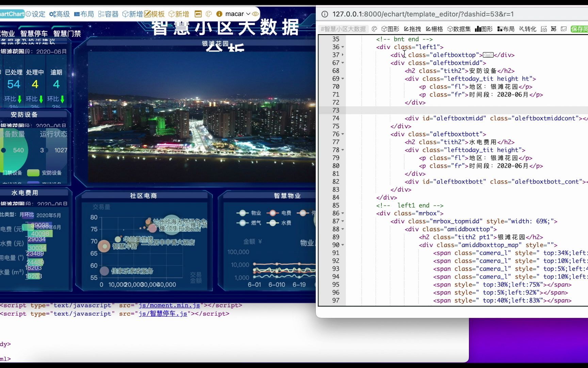
Task: Collapse code fold at line 67
Action: [343, 63]
